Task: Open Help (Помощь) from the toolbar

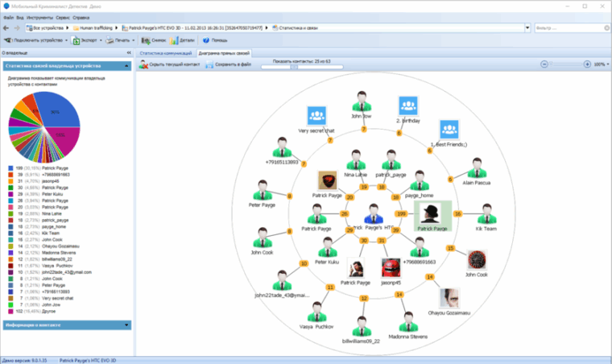Action: tap(217, 39)
